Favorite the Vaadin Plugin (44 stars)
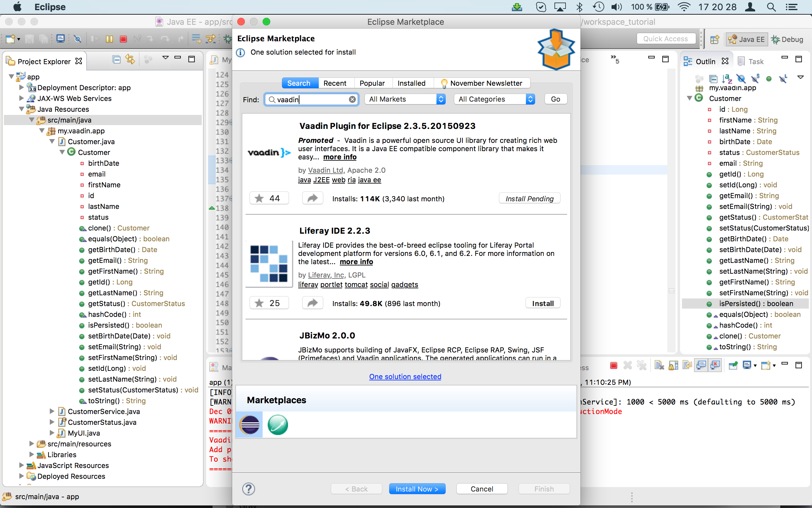The height and width of the screenshot is (508, 812). 269,198
